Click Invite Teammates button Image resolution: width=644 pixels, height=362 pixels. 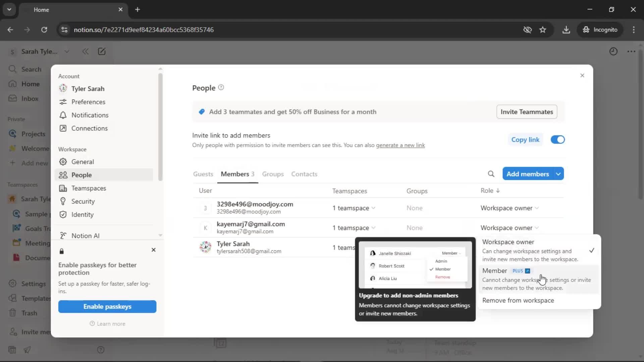coord(527,112)
